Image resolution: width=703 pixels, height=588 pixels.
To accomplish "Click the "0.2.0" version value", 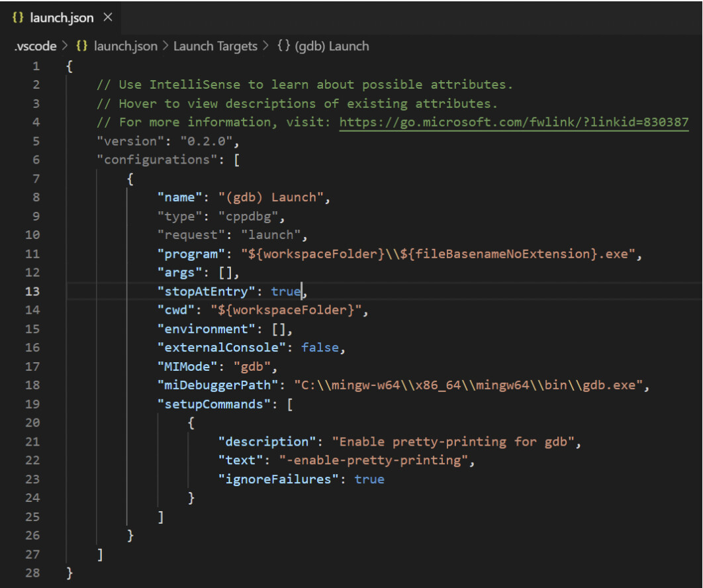I will tap(206, 141).
